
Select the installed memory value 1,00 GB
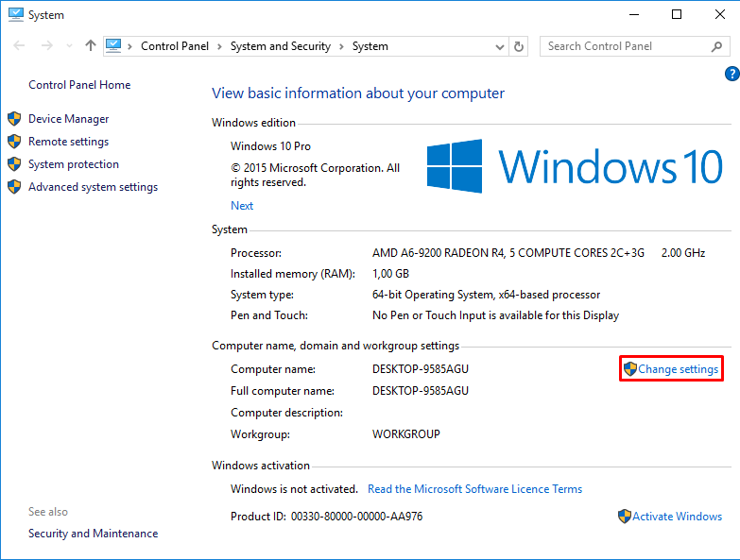pos(390,274)
